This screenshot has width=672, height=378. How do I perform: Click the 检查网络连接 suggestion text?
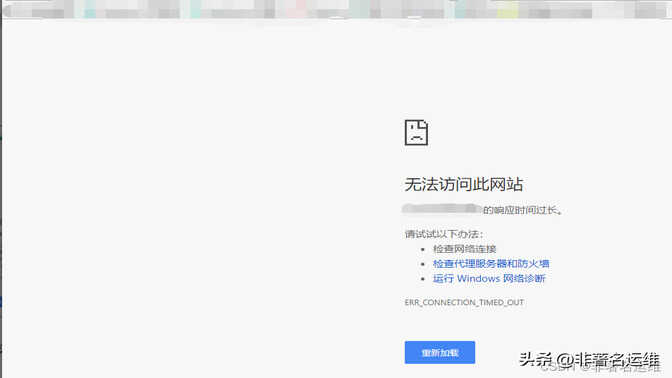pyautogui.click(x=465, y=249)
